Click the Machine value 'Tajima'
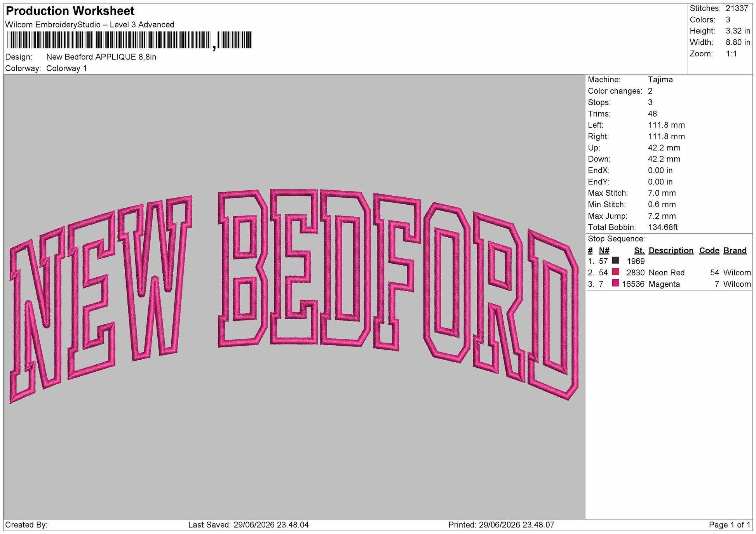This screenshot has height=534, width=756. 660,80
